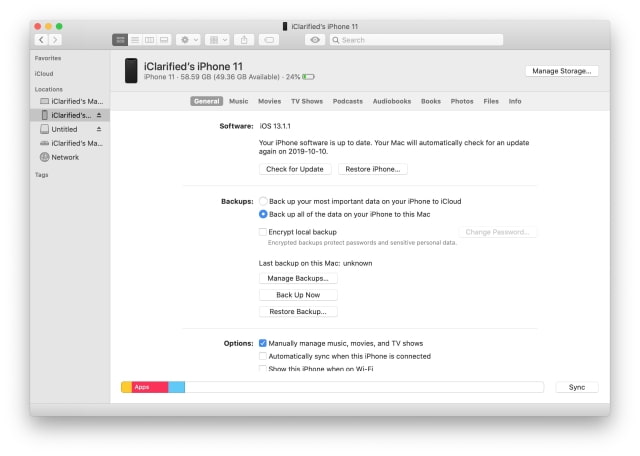Uncheck Manually manage music, movies, TV shows
This screenshot has height=456, width=640.
pyautogui.click(x=263, y=343)
